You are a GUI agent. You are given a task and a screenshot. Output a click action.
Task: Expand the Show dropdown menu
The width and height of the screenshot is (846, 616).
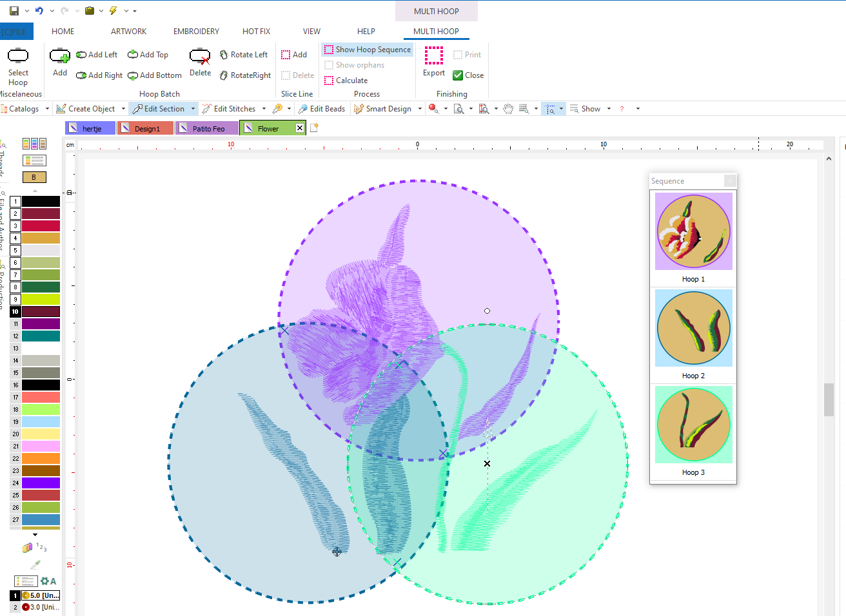click(x=609, y=109)
